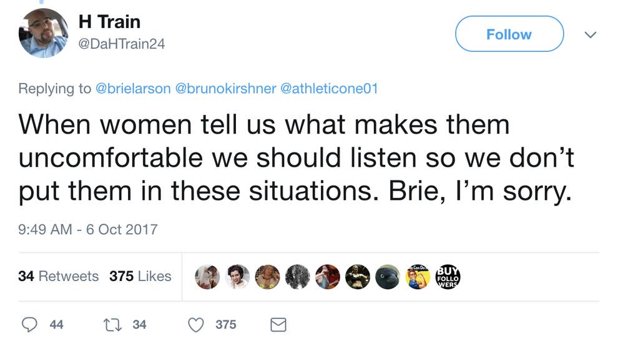This screenshot has width=618, height=364.
Task: Click the black-and-white curly hair liker avatar
Action: (297, 277)
